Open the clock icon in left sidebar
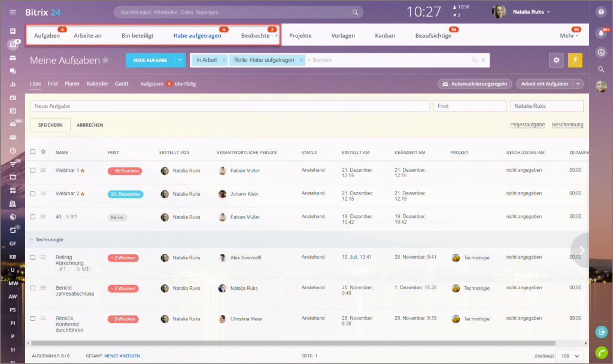Viewport: 613px width, 364px height. [x=13, y=150]
